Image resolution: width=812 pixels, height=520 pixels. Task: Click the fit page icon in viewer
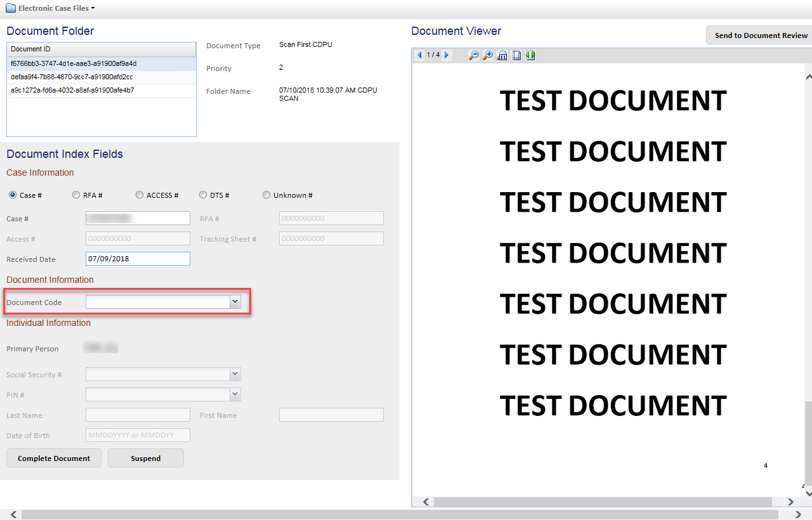point(516,55)
